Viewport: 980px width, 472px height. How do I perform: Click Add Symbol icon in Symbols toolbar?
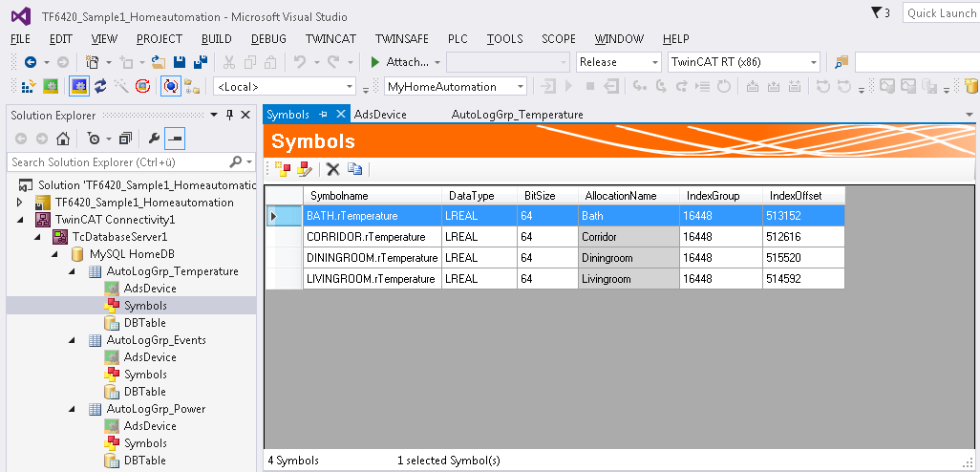click(x=284, y=168)
